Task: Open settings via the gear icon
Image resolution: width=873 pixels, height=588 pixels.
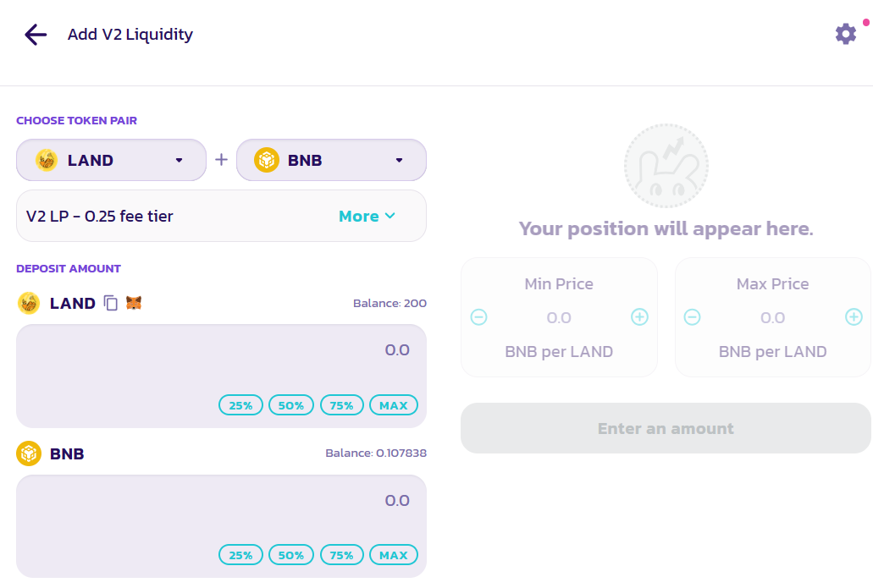Action: [846, 35]
